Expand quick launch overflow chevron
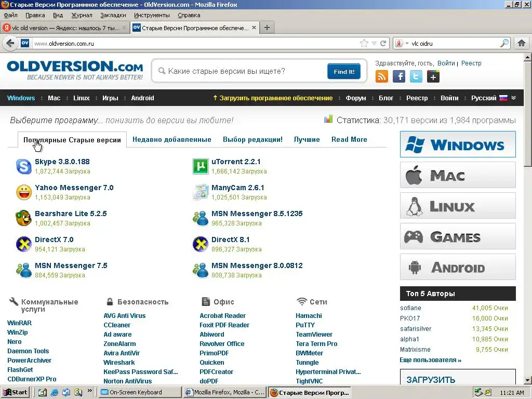Screen dimensions: 532x399 click(89, 391)
